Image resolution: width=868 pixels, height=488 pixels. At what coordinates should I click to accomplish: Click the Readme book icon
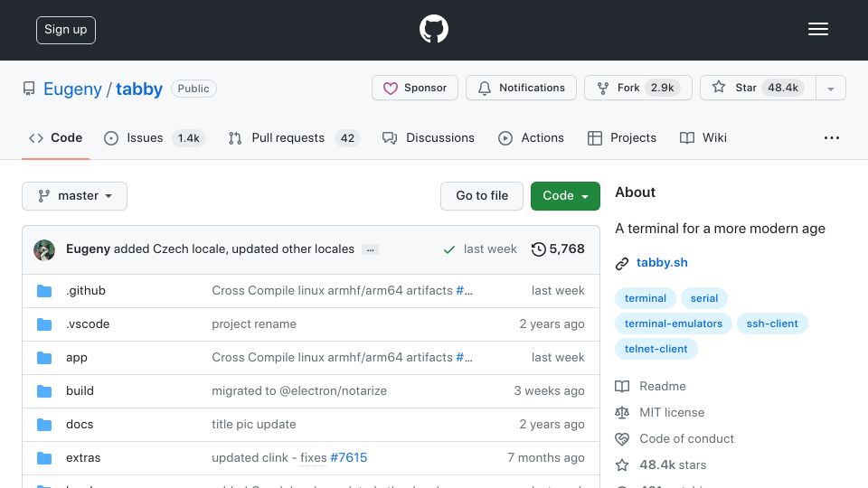pos(622,386)
